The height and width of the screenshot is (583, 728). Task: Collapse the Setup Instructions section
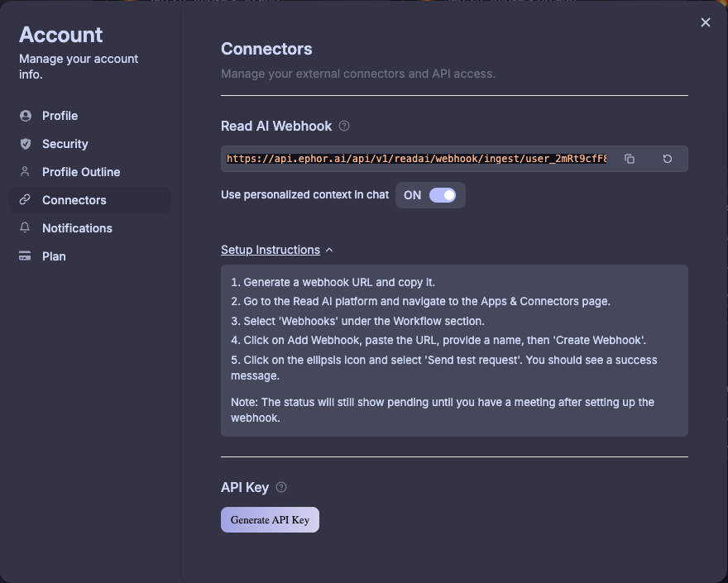pos(330,249)
